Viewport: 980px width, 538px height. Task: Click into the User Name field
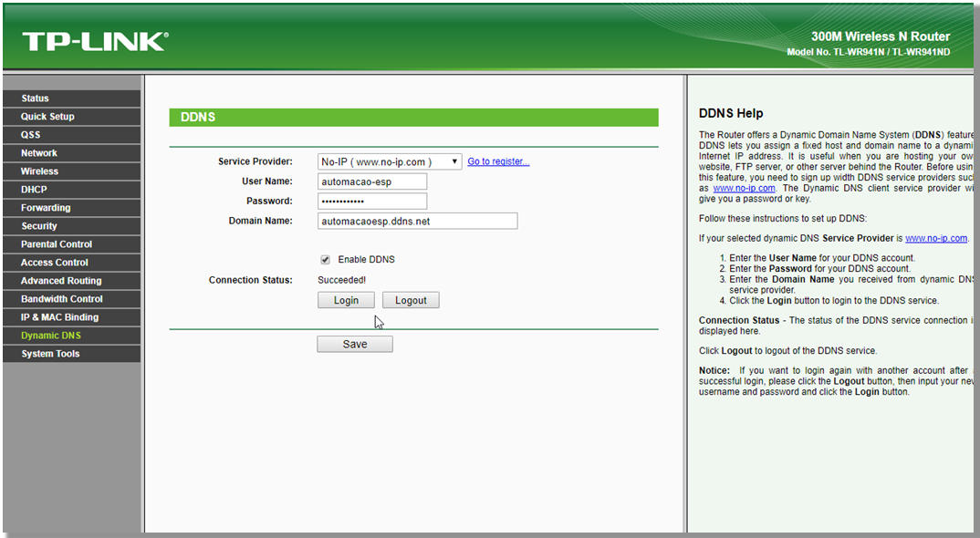click(x=372, y=181)
